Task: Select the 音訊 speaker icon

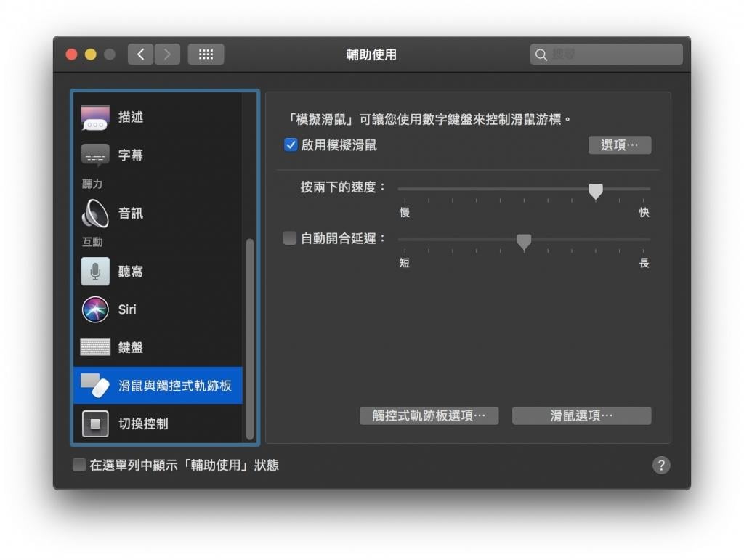Action: (95, 214)
